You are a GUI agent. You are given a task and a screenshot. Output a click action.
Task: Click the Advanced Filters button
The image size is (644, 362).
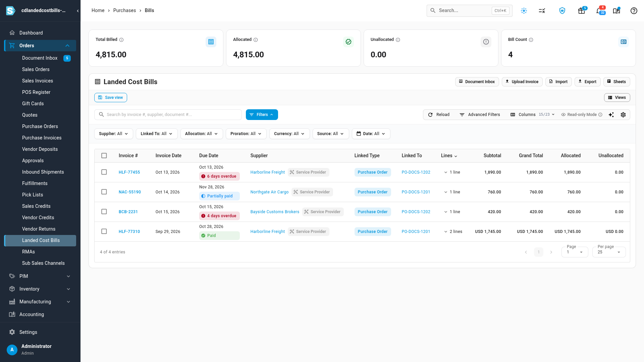coord(480,115)
